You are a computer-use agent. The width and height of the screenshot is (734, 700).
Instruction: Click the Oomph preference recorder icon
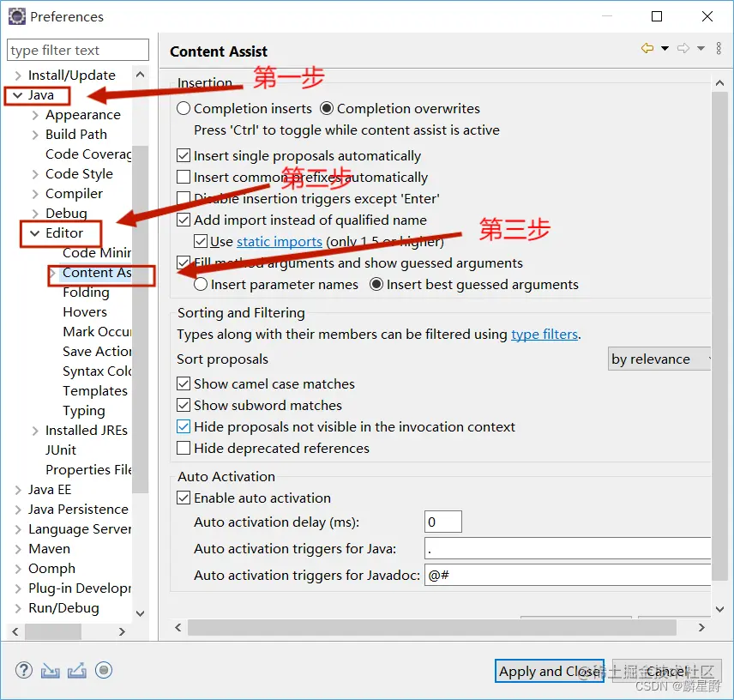pos(104,671)
